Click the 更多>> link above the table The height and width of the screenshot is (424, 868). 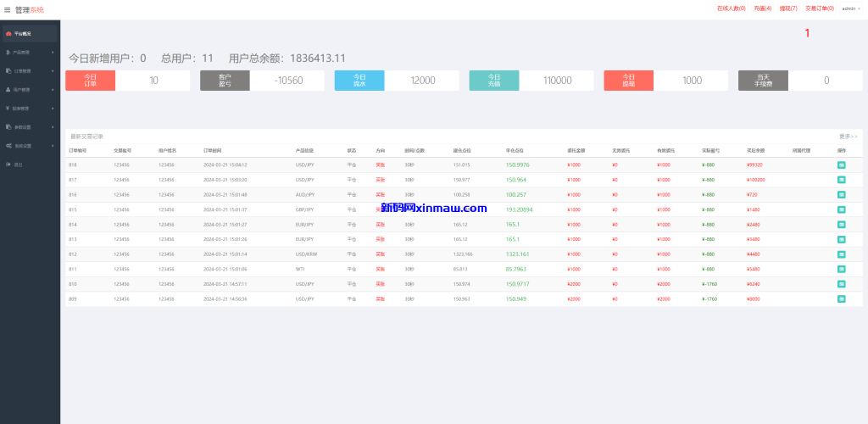coord(848,137)
